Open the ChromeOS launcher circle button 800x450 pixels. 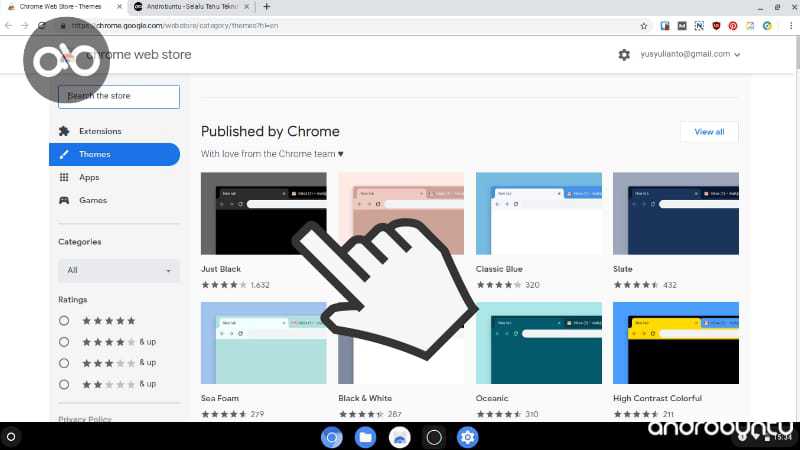(x=11, y=437)
